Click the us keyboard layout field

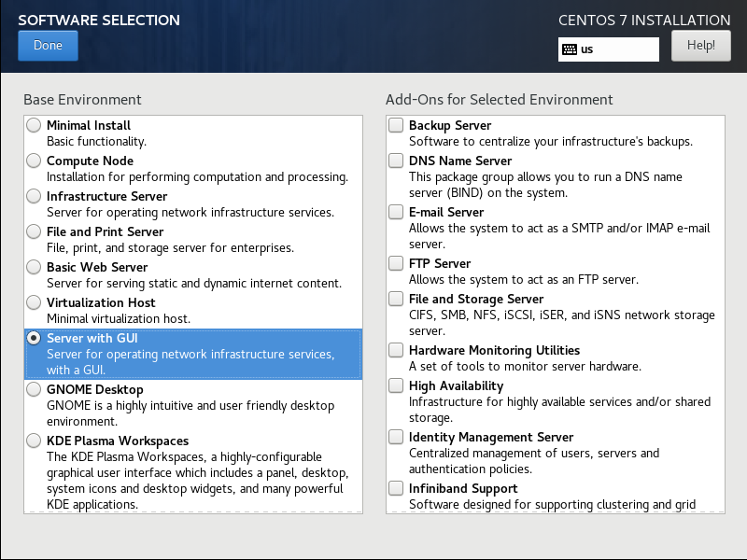(618, 49)
